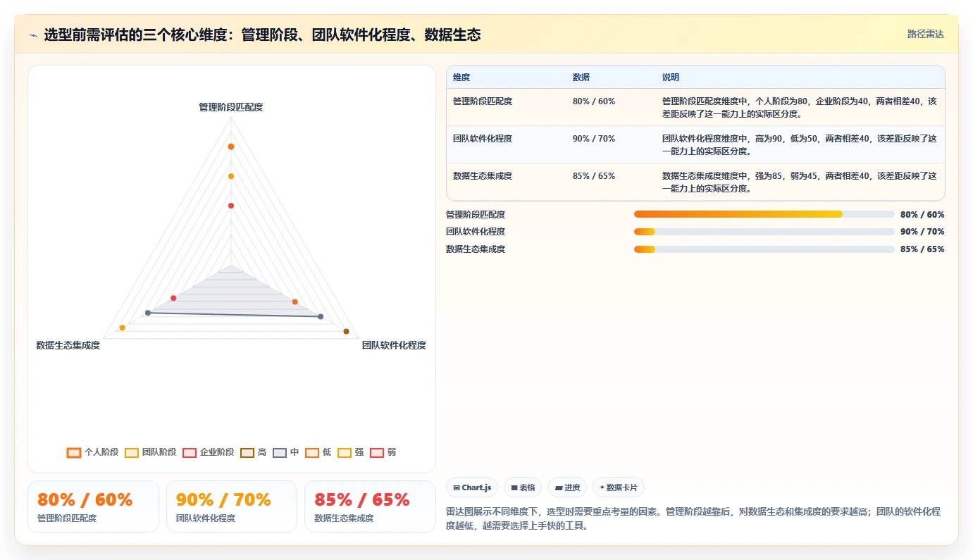The width and height of the screenshot is (973, 560).
Task: Click the lightning icon beside the page title
Action: pyautogui.click(x=33, y=35)
